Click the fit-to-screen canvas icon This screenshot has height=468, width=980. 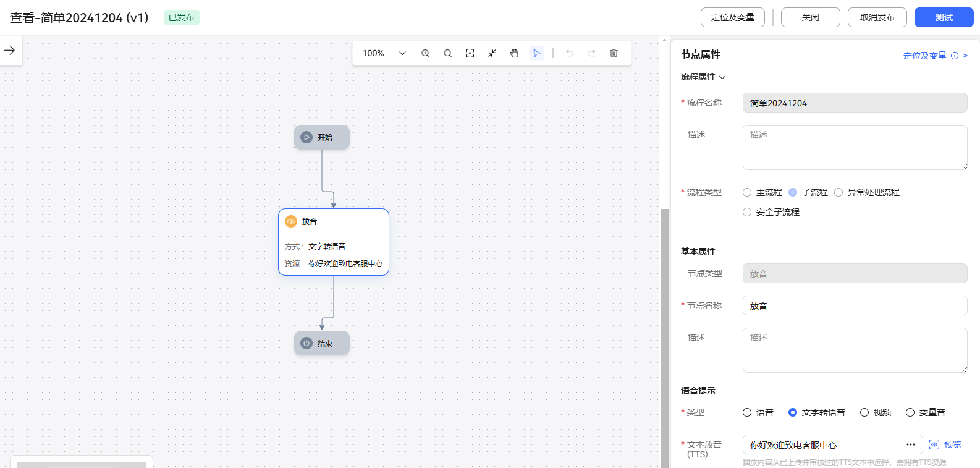(x=470, y=53)
